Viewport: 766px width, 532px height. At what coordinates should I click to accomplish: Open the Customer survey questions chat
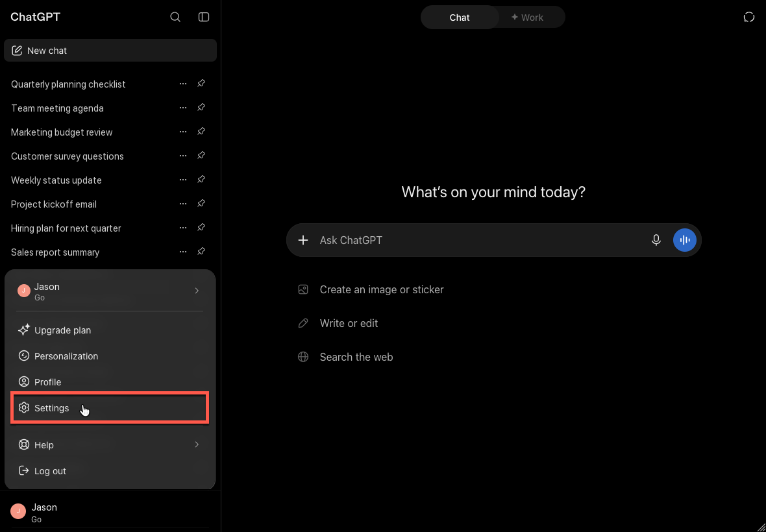(68, 156)
